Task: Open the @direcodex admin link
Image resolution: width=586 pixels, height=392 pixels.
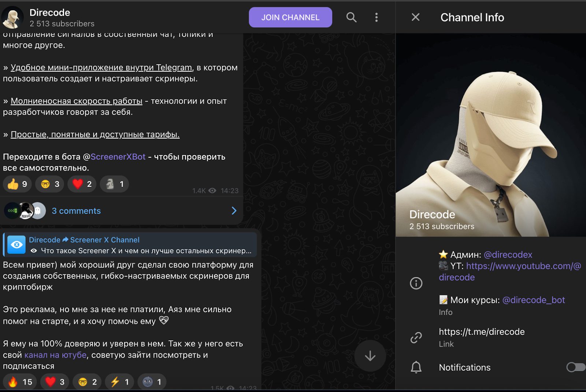Action: (x=508, y=255)
